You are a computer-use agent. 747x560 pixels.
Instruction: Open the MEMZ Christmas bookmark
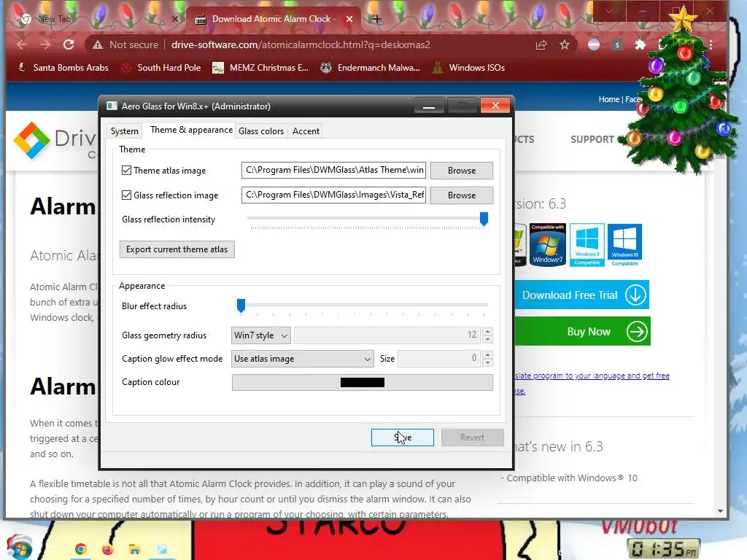coord(260,68)
